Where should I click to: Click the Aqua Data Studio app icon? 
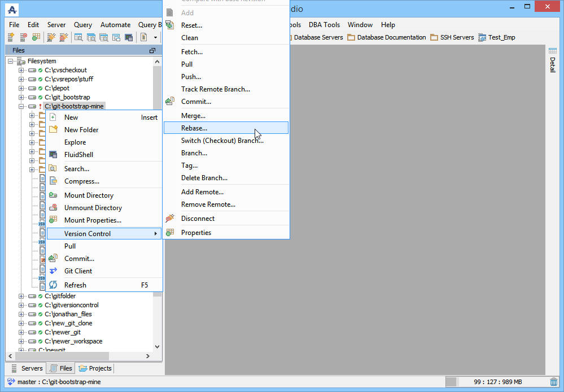[12, 10]
